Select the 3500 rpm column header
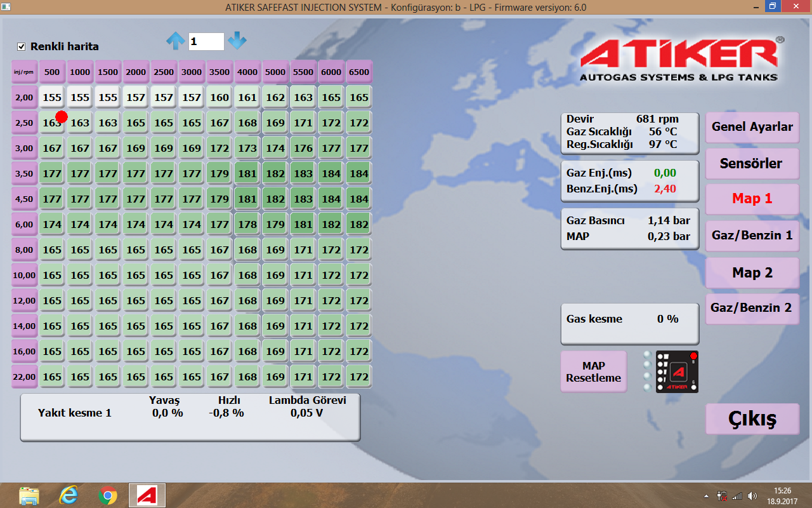Image resolution: width=812 pixels, height=508 pixels. tap(219, 72)
